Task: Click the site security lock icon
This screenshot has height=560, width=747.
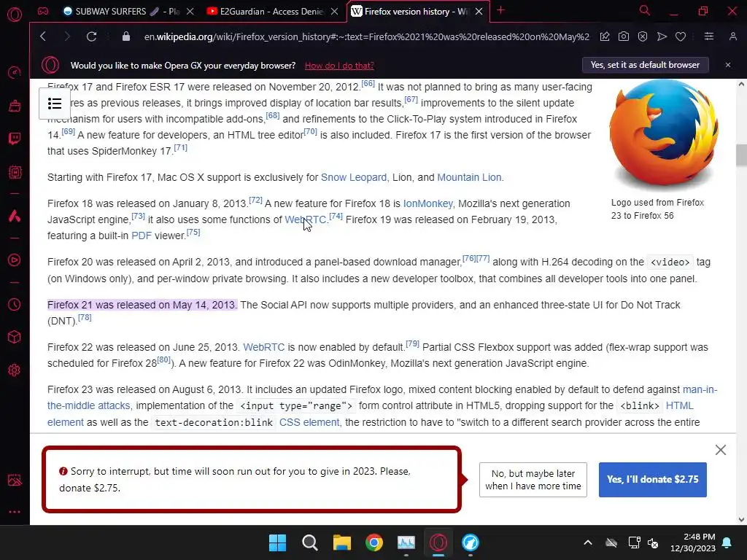Action: [x=125, y=36]
